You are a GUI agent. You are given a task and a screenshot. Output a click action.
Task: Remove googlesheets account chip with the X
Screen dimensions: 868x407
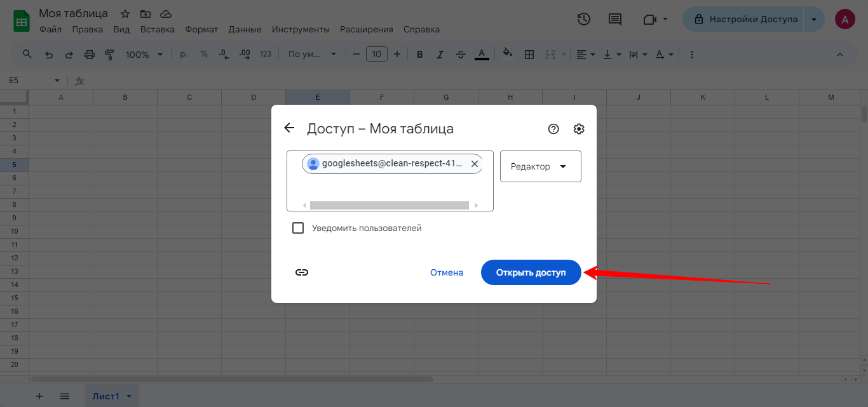[475, 163]
